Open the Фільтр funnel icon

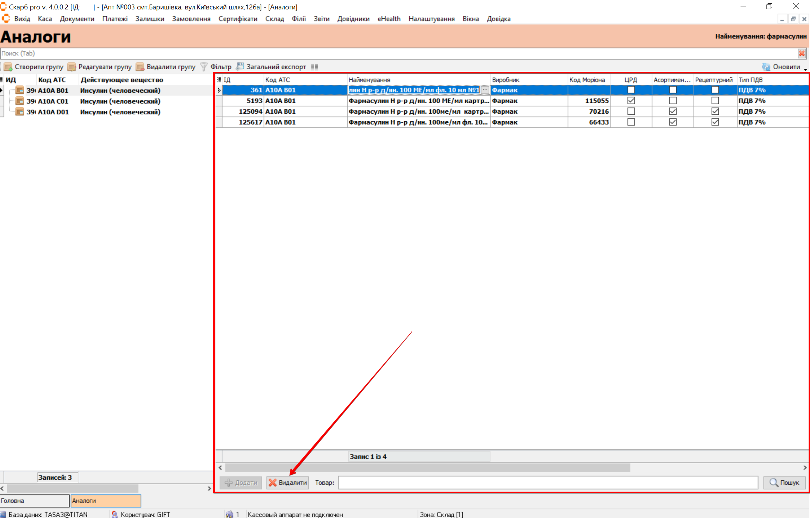pos(203,67)
